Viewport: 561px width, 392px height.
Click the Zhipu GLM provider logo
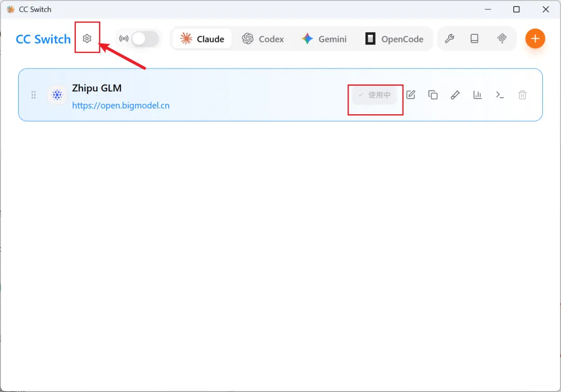coord(57,95)
